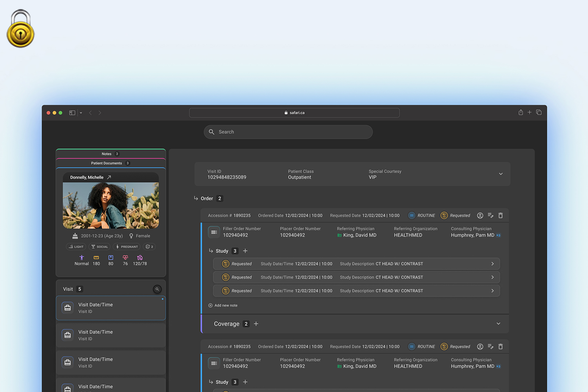588x392 pixels.
Task: Click the LIGHT smoking status chip
Action: (x=76, y=247)
